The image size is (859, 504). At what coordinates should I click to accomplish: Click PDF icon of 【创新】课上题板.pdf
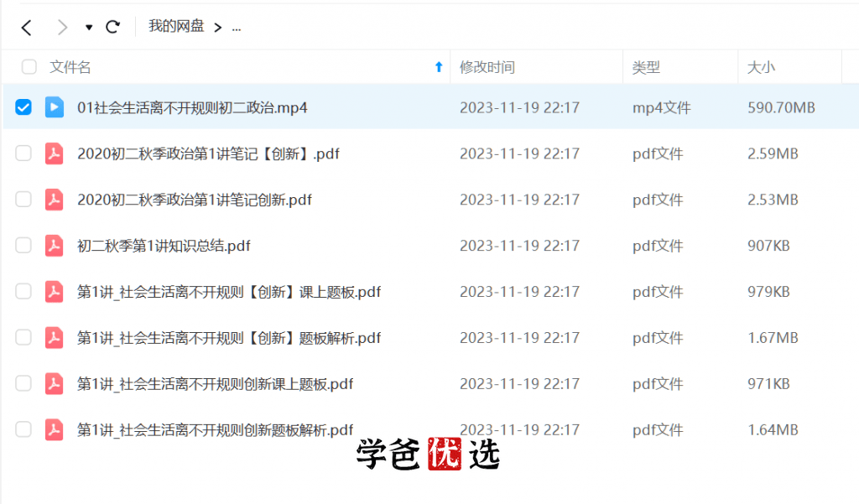(x=54, y=292)
